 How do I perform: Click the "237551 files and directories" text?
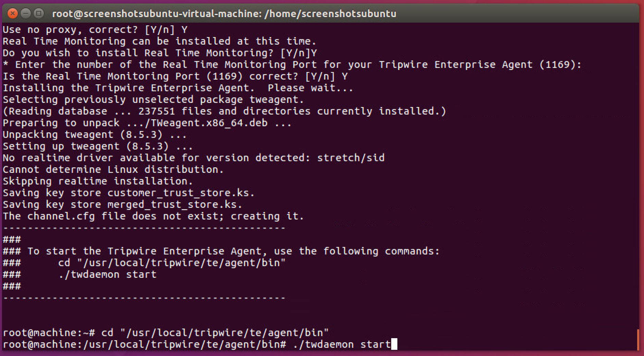pyautogui.click(x=224, y=111)
